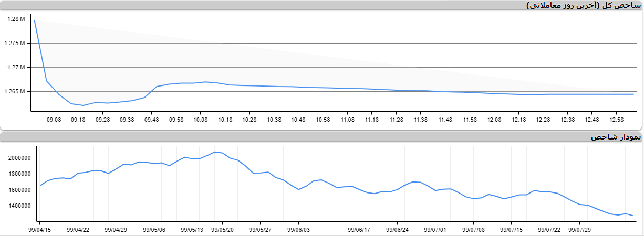The height and width of the screenshot is (236, 644).
Task: Click the 'شاخص کل' panel header title
Action: pos(584,5)
